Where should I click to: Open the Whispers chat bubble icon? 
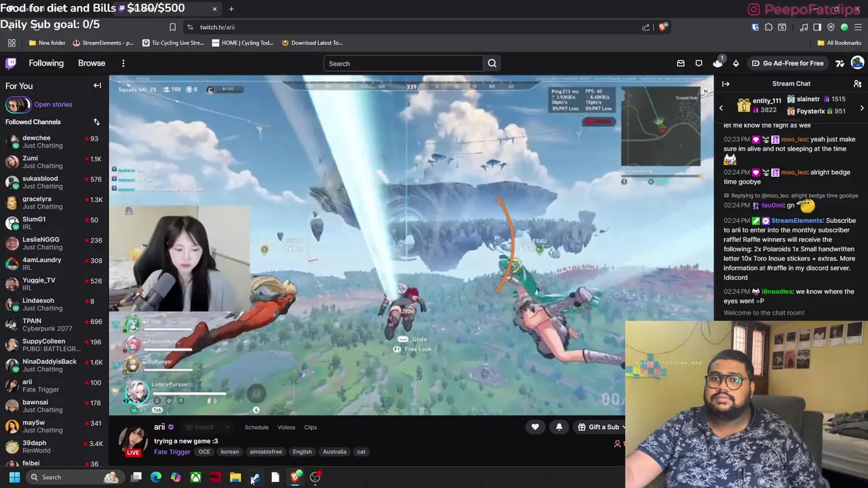pos(699,64)
